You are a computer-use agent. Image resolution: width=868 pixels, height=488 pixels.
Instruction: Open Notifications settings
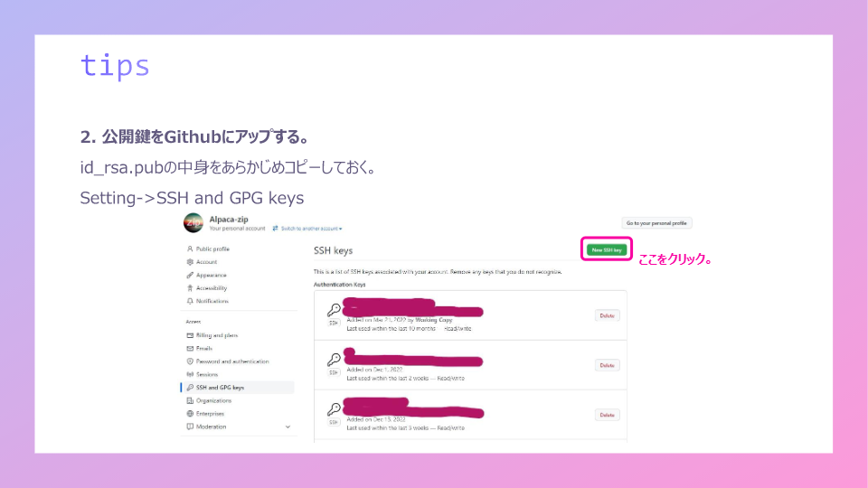point(212,301)
